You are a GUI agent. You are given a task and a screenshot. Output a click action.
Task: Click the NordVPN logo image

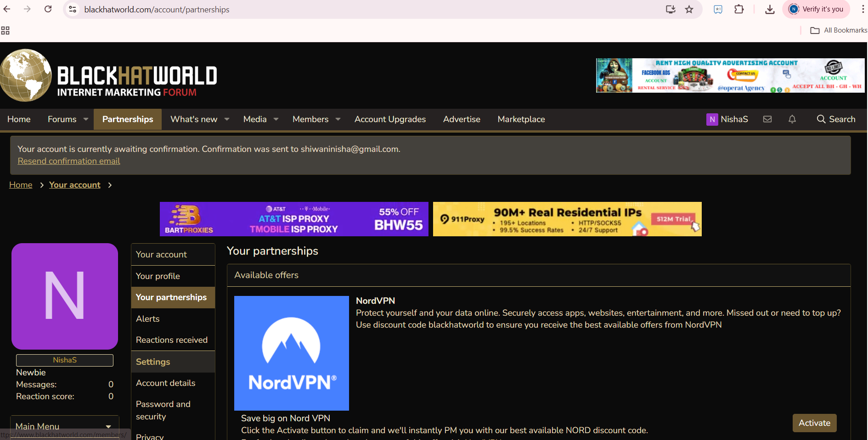pos(292,353)
